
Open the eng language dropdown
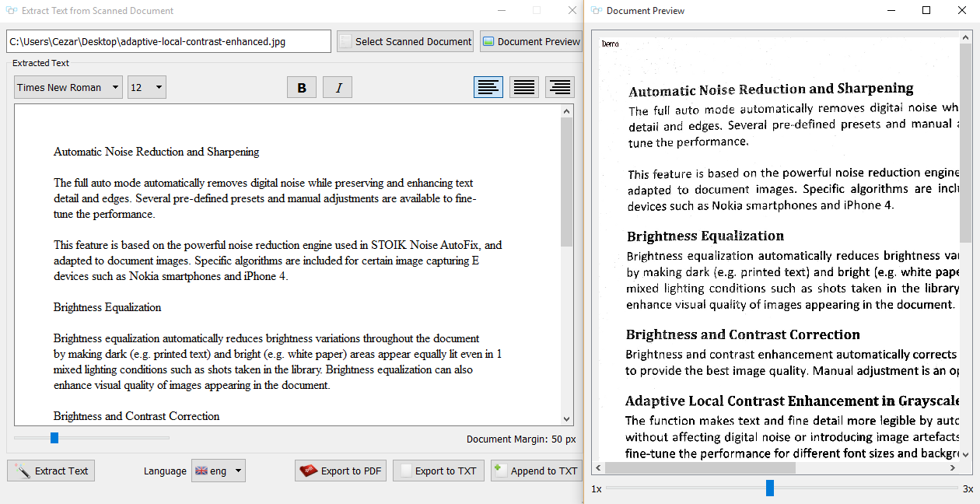(219, 471)
